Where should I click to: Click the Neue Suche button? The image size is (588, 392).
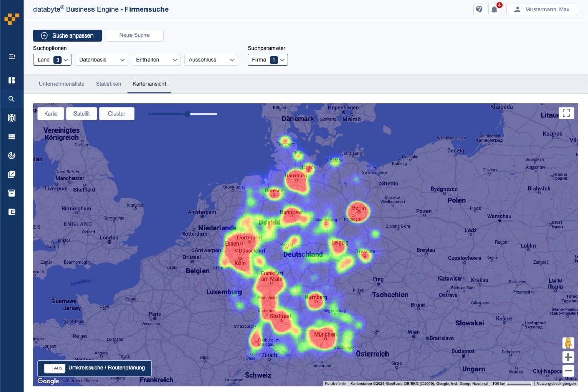point(134,35)
